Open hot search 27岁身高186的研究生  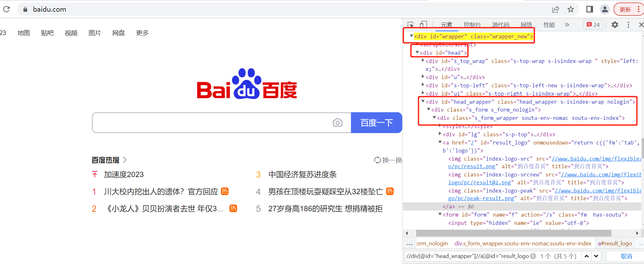click(x=325, y=209)
